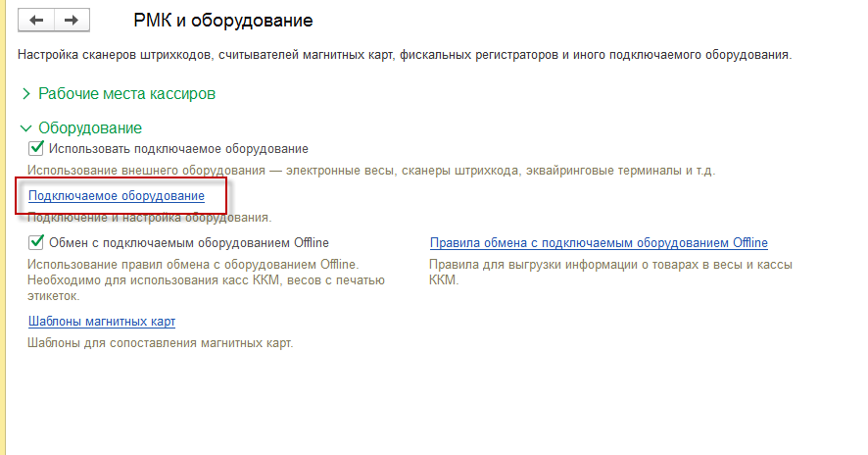Open the Шаблоны магнитных карт link

(x=102, y=322)
